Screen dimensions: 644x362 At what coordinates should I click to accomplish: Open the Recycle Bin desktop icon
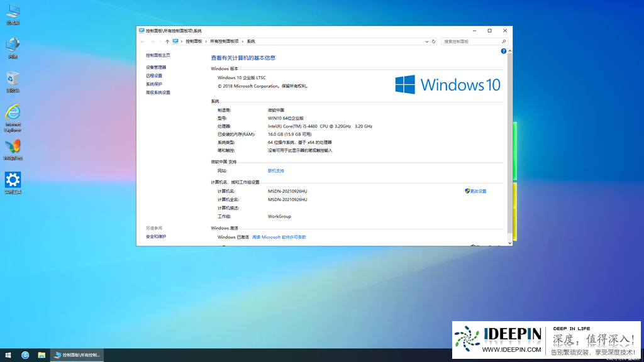tap(13, 82)
